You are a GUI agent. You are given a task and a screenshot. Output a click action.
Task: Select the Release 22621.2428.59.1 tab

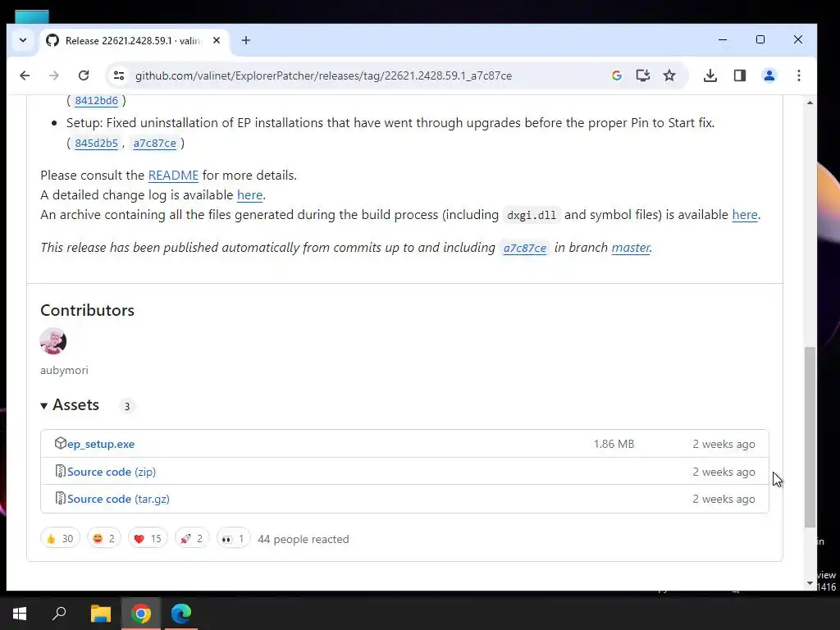click(133, 41)
